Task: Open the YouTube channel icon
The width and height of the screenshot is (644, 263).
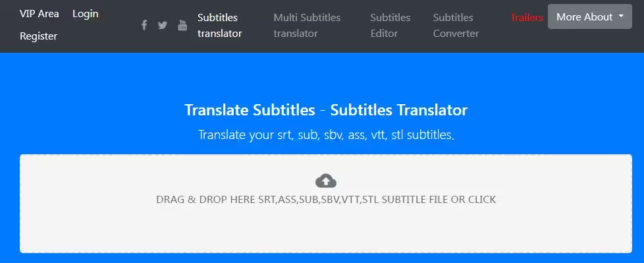Action: click(182, 25)
